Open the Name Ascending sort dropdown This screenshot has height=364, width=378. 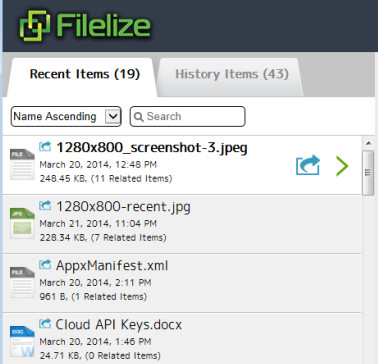[66, 116]
